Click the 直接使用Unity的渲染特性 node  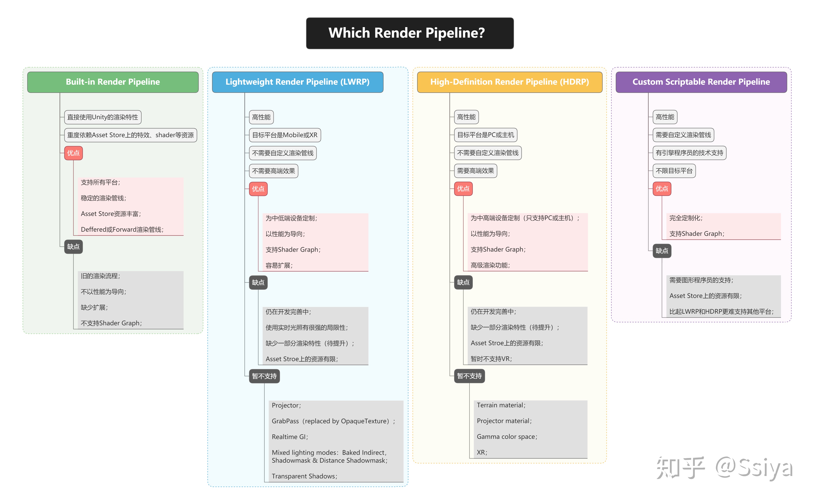[102, 117]
